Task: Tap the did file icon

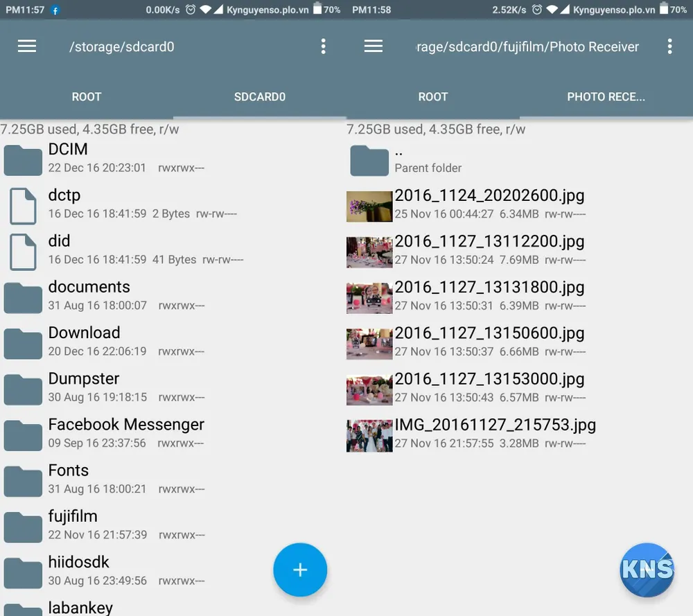Action: click(x=23, y=251)
